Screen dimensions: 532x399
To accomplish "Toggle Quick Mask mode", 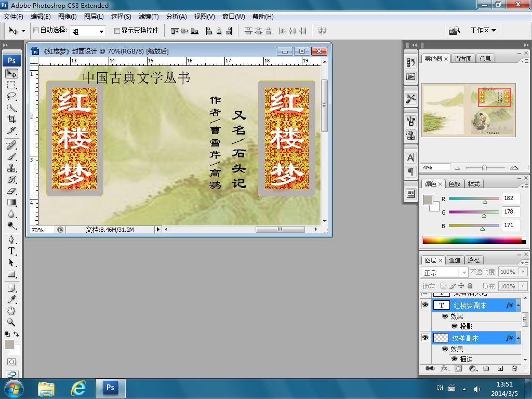I will tap(11, 362).
